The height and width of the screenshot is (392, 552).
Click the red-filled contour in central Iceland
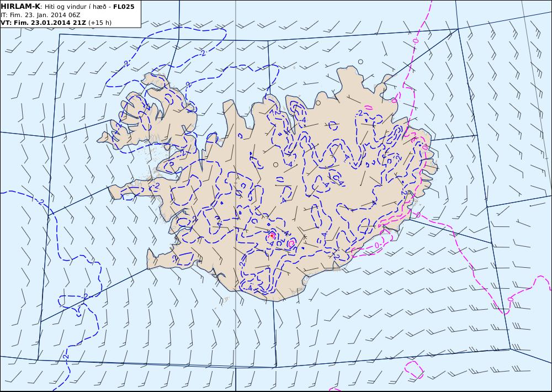point(272,235)
